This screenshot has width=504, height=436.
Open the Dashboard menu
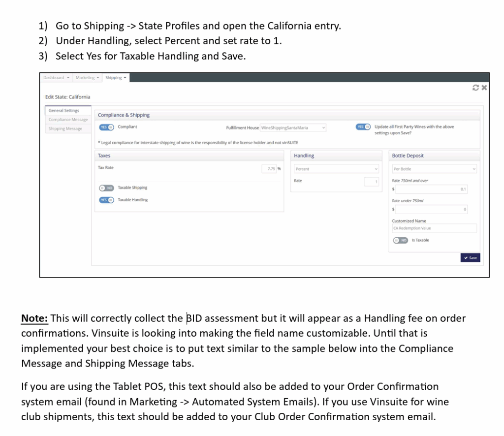56,78
